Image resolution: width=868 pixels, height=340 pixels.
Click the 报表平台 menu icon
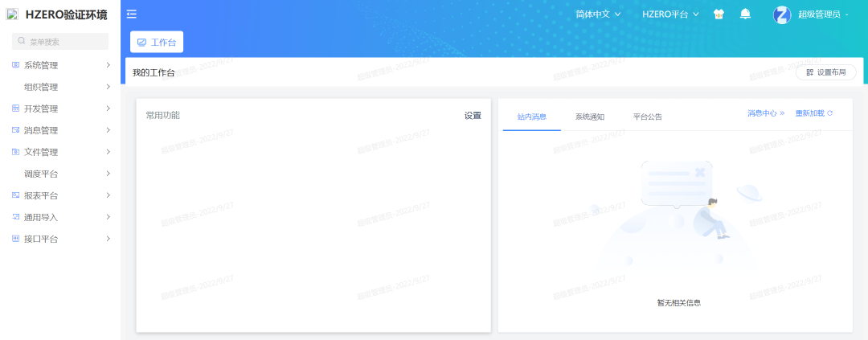[x=15, y=195]
